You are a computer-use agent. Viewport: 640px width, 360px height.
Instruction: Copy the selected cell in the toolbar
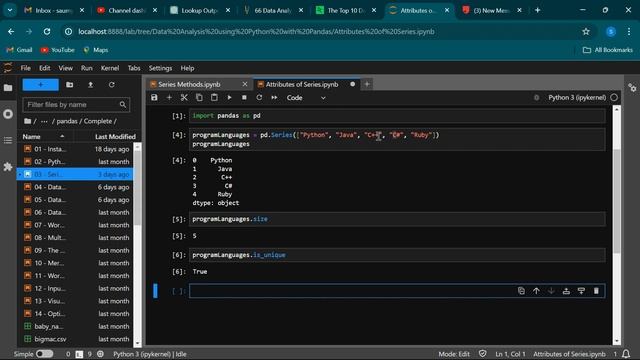[x=199, y=98]
